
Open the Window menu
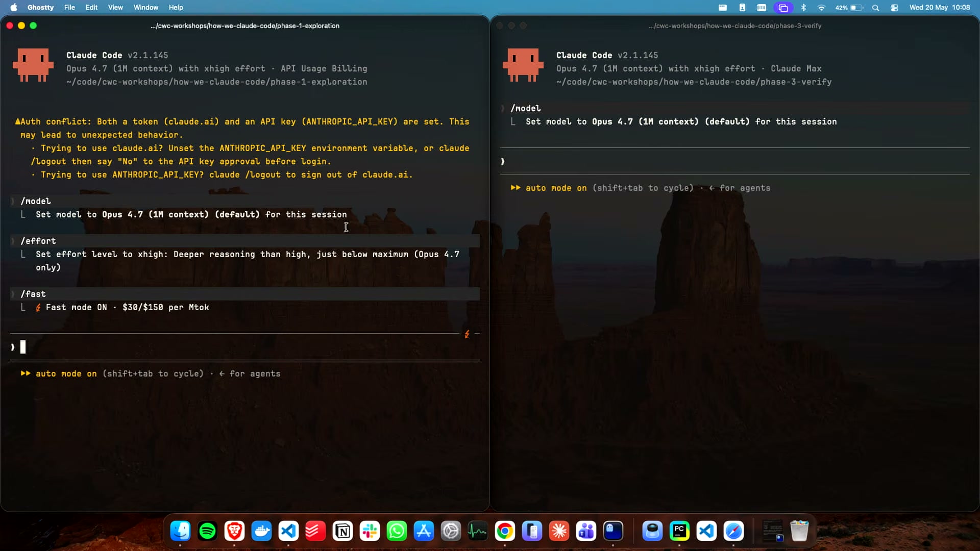click(x=146, y=8)
